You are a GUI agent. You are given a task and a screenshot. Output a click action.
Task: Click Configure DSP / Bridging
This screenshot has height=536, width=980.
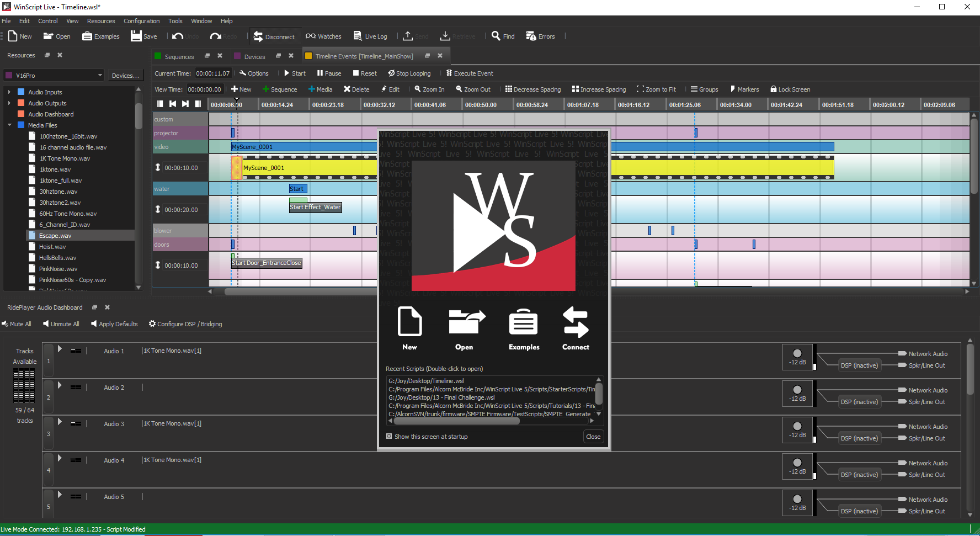[185, 323]
